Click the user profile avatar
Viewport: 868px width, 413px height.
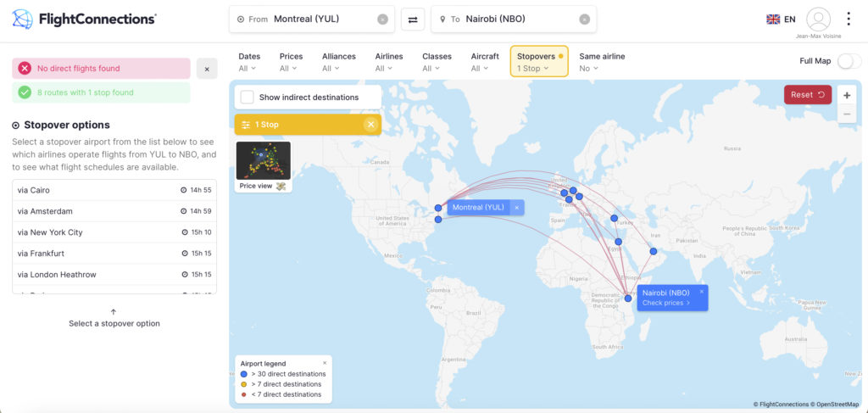[818, 19]
